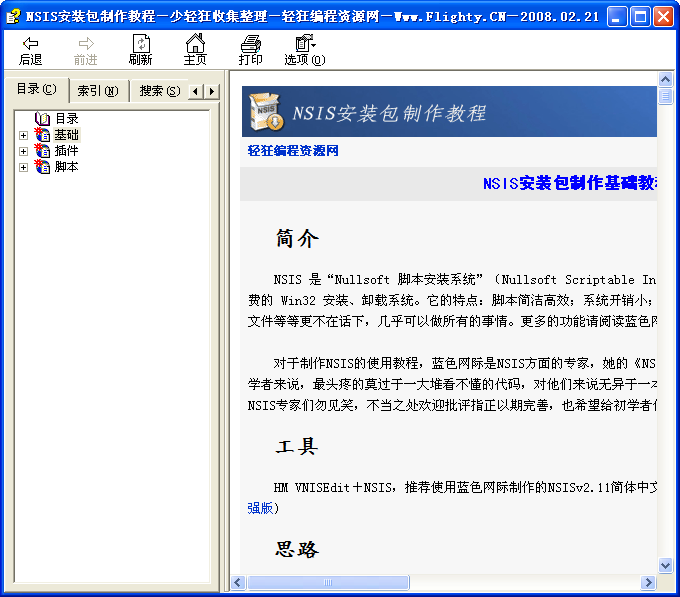
Task: Click the Back (后退) toolbar icon
Action: point(31,44)
